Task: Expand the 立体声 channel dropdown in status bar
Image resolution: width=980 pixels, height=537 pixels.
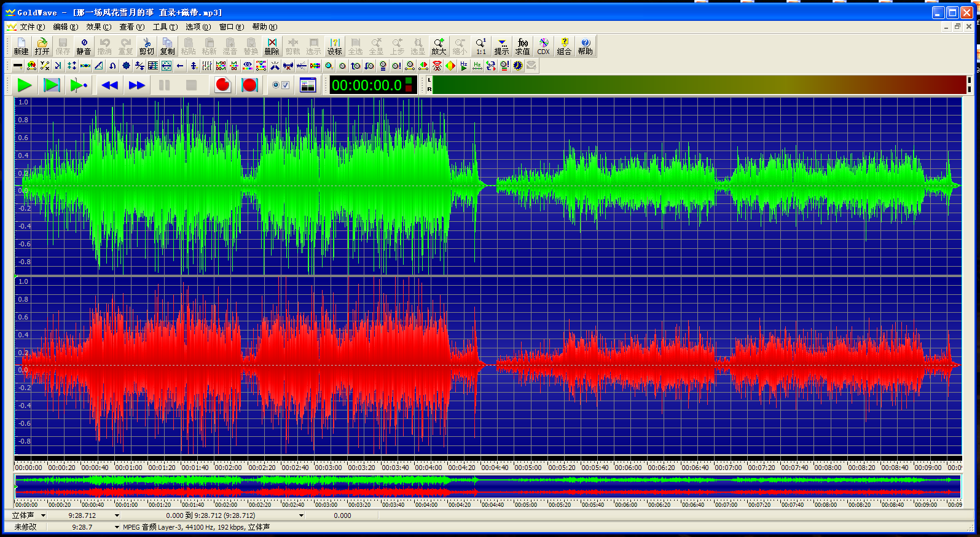Action: pos(43,515)
